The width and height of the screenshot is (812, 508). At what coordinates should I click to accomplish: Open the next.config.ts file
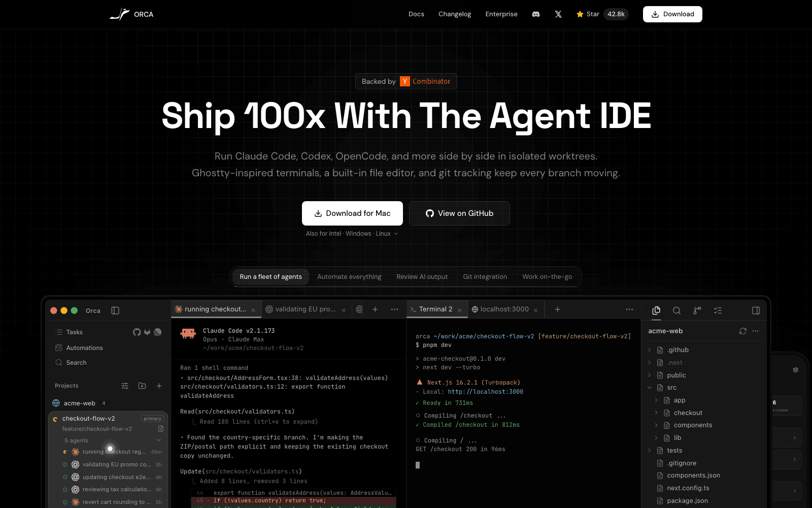[683, 488]
